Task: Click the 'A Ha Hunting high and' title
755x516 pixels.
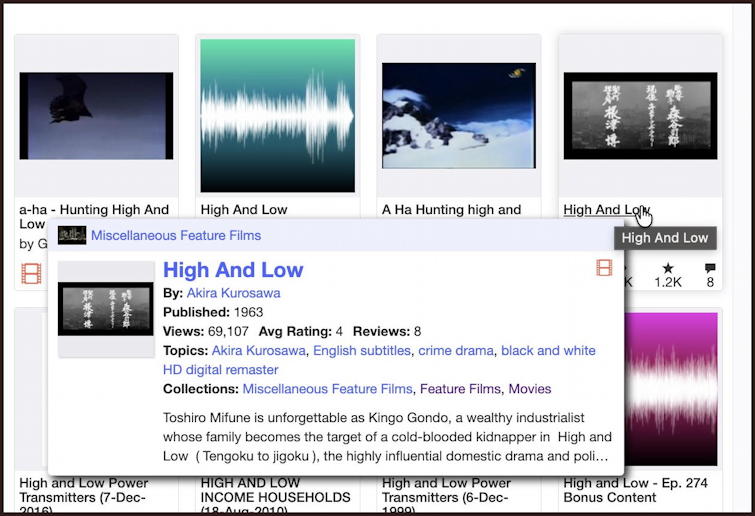Action: [x=451, y=210]
